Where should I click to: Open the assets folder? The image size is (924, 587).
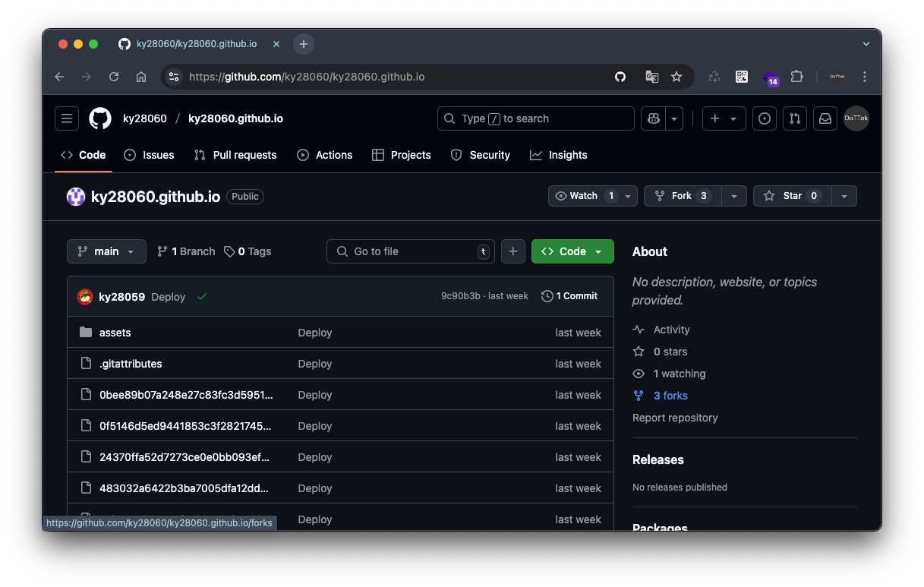coord(115,333)
